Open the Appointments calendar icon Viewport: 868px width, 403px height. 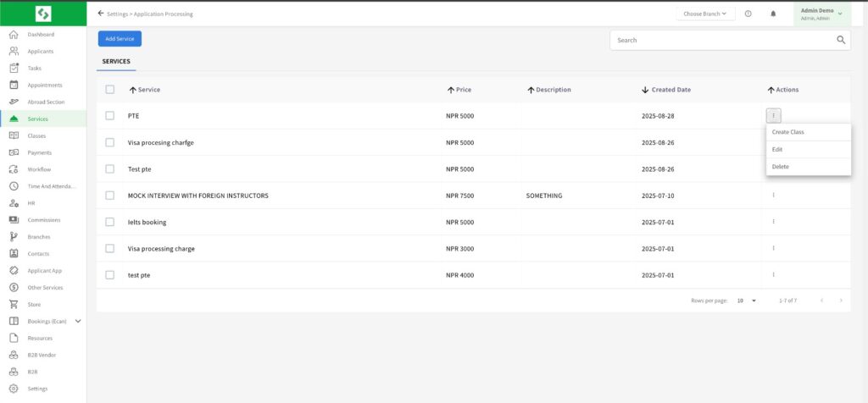[x=14, y=85]
